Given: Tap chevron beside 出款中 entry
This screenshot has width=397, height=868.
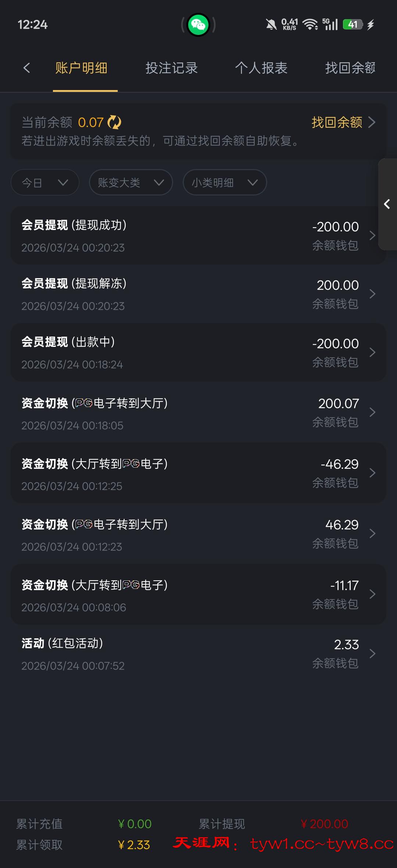Looking at the screenshot, I should pos(372,352).
